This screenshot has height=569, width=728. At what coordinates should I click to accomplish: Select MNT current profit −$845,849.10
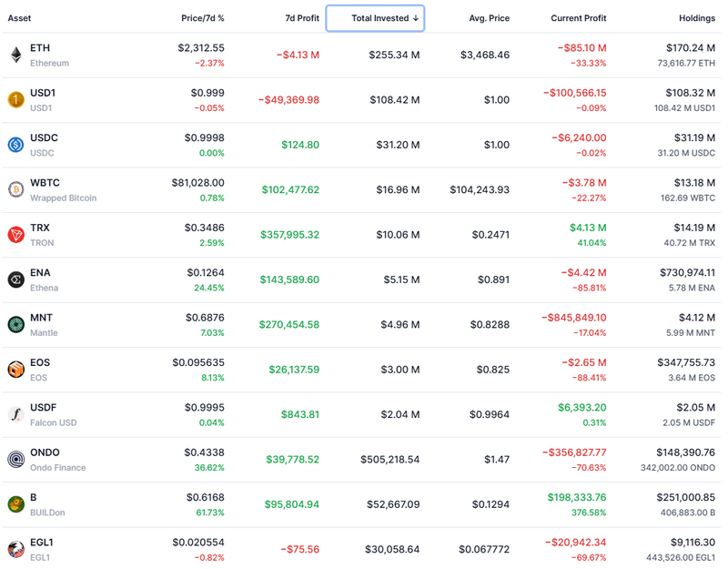pyautogui.click(x=574, y=318)
